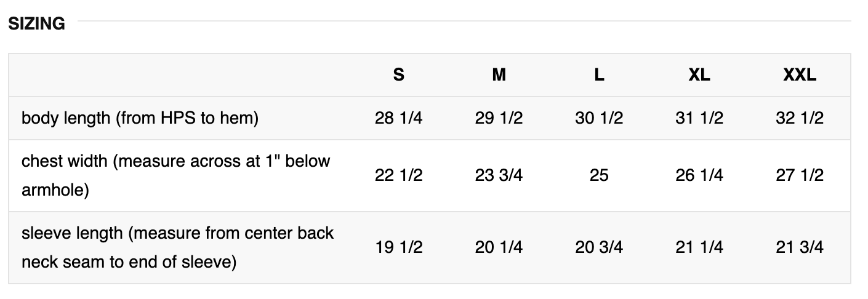Select the M size column header
868x299 pixels.
pyautogui.click(x=499, y=75)
